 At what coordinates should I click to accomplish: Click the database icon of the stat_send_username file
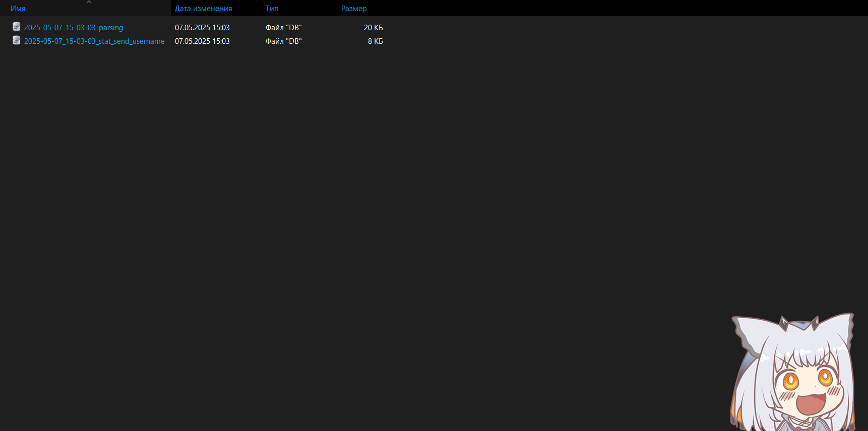tap(17, 41)
